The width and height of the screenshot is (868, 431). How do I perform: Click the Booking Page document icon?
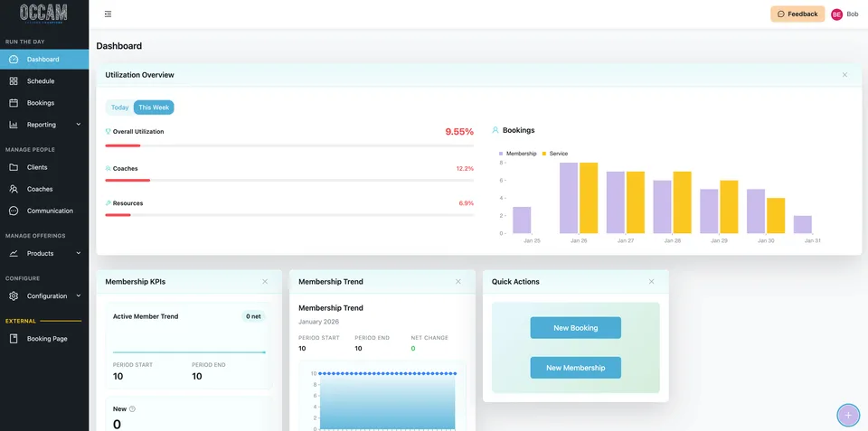(14, 339)
